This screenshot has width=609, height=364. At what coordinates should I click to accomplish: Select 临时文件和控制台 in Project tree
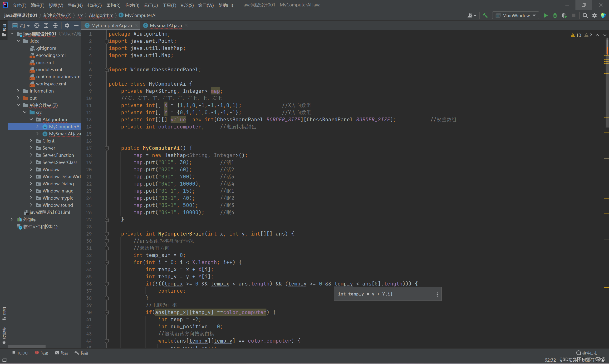point(40,226)
